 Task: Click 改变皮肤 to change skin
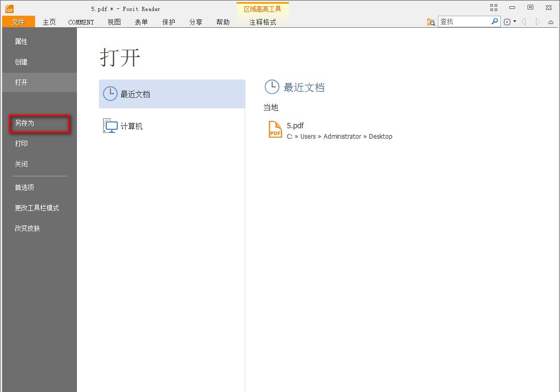(27, 228)
